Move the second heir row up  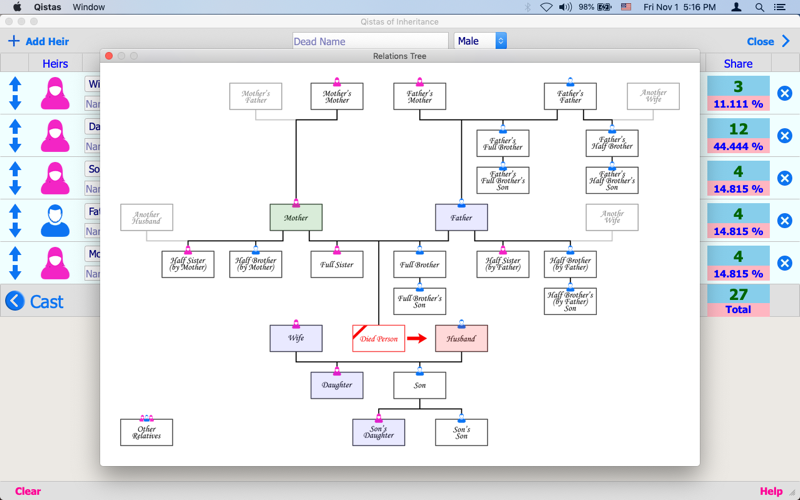click(15, 127)
